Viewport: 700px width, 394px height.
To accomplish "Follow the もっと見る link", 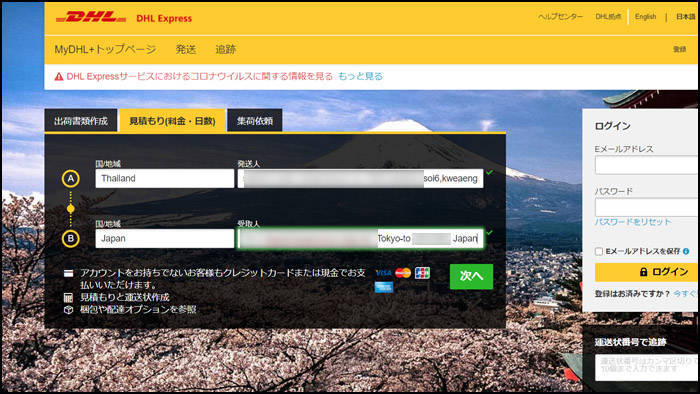I will (x=360, y=76).
